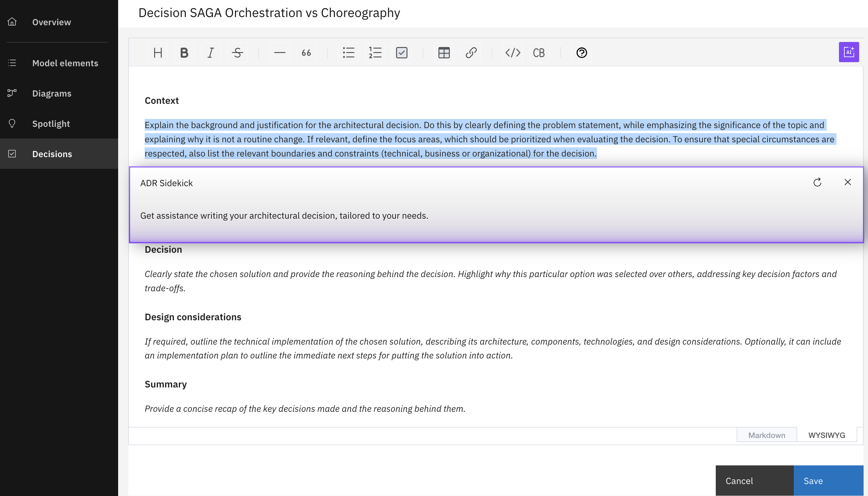Switch to Markdown editing mode
This screenshot has height=496, width=868.
[x=766, y=435]
